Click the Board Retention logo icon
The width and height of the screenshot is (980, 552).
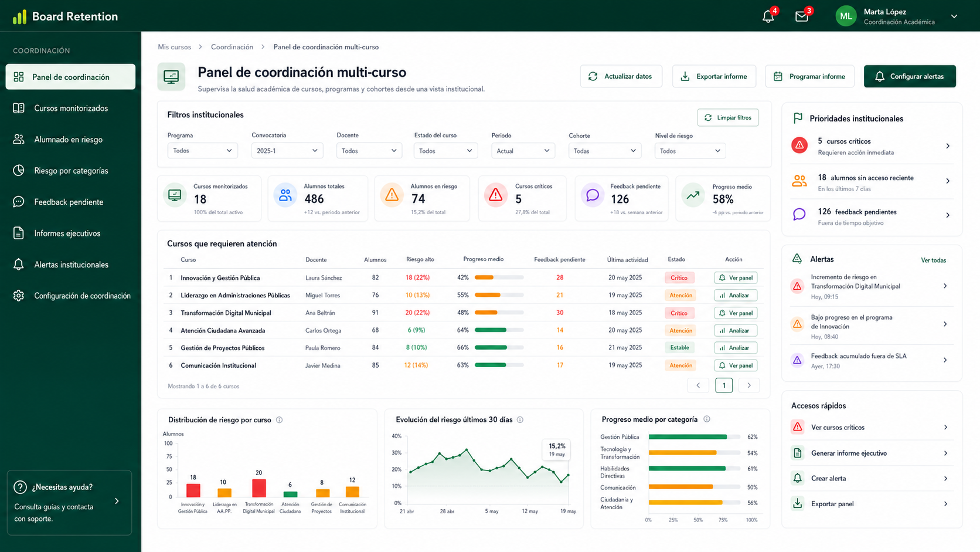pos(19,16)
